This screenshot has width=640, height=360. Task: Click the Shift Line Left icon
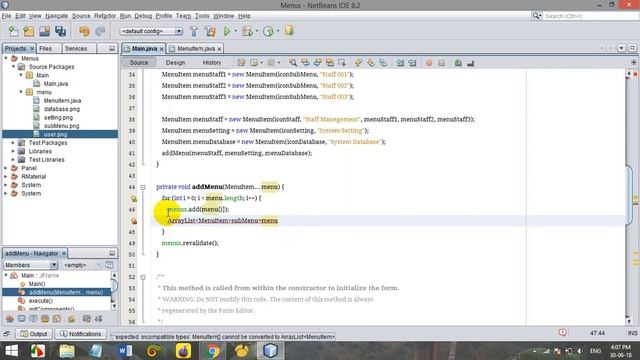[x=400, y=63]
